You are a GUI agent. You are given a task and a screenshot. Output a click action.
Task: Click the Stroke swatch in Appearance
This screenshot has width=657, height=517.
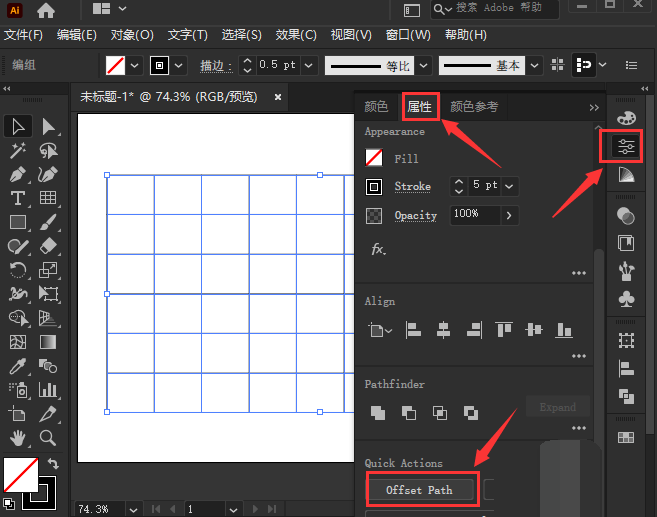(373, 186)
